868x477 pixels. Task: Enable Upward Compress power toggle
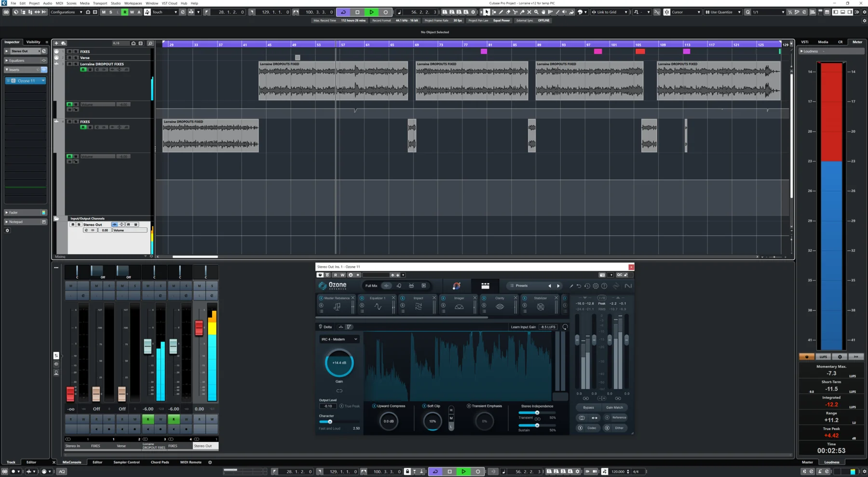coord(374,406)
